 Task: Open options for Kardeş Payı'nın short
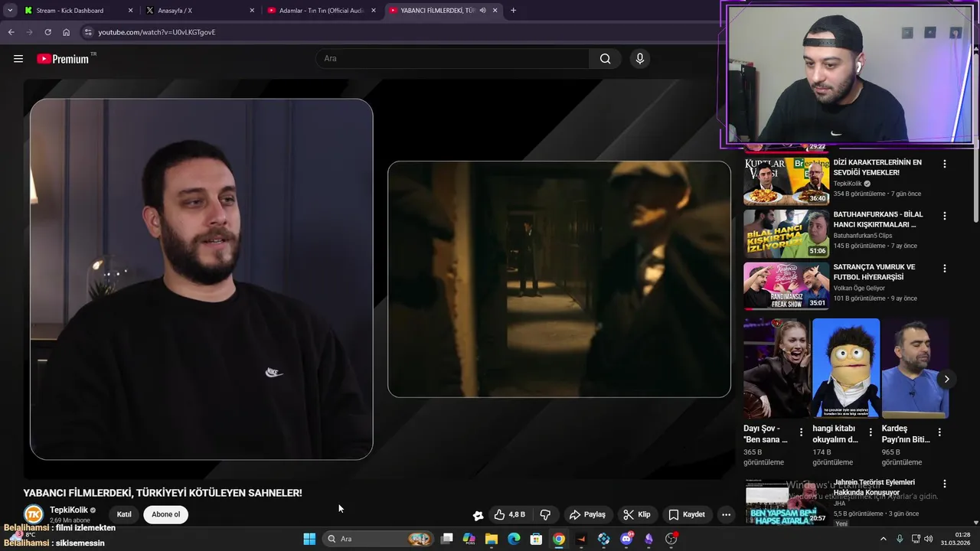[939, 432]
